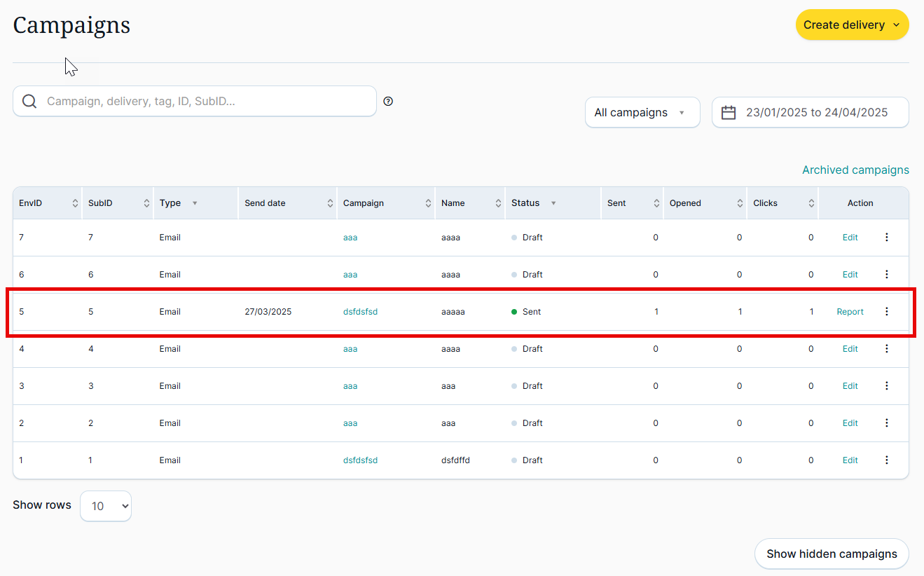Sort by Clicks column arrows
This screenshot has width=924, height=576.
pos(811,203)
